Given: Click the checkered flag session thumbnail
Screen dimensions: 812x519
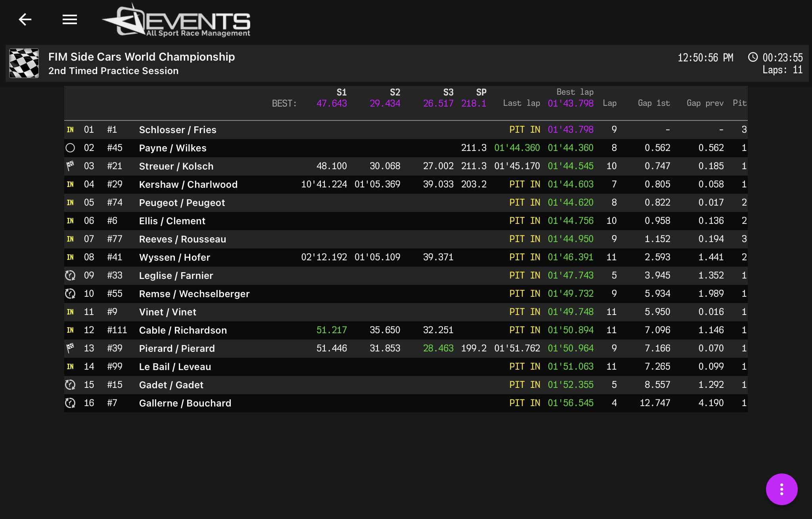Looking at the screenshot, I should (24, 63).
